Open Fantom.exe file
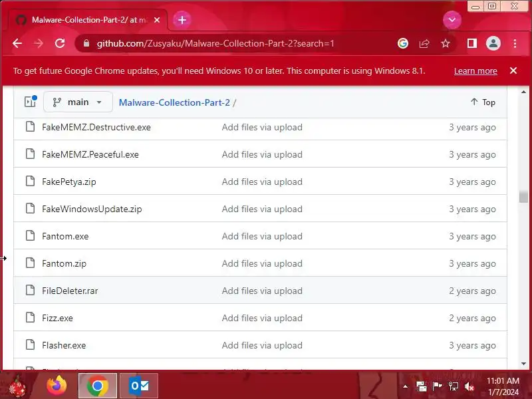 pos(65,236)
